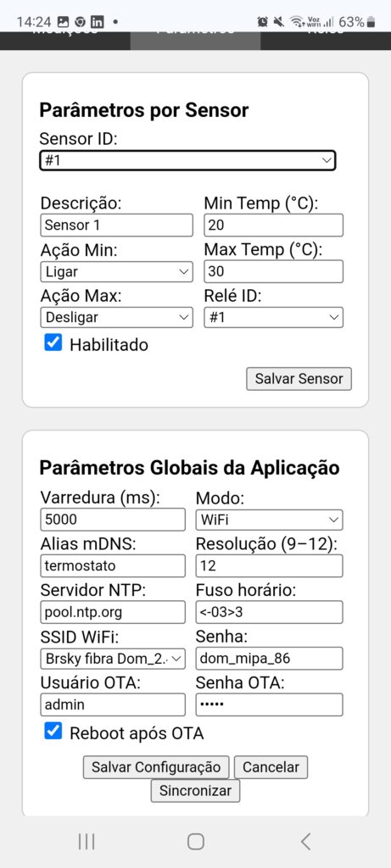Tap the alarm clock status icon
The width and height of the screenshot is (391, 868).
pyautogui.click(x=263, y=22)
